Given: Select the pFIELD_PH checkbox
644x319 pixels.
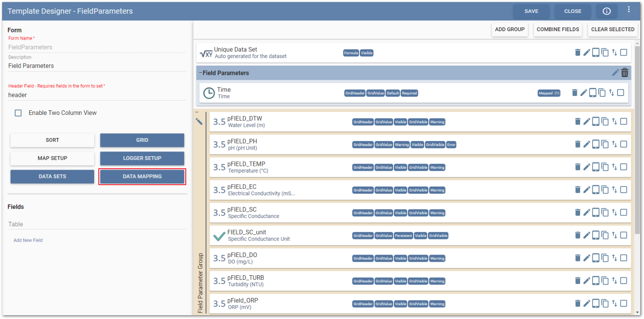Looking at the screenshot, I should click(623, 144).
